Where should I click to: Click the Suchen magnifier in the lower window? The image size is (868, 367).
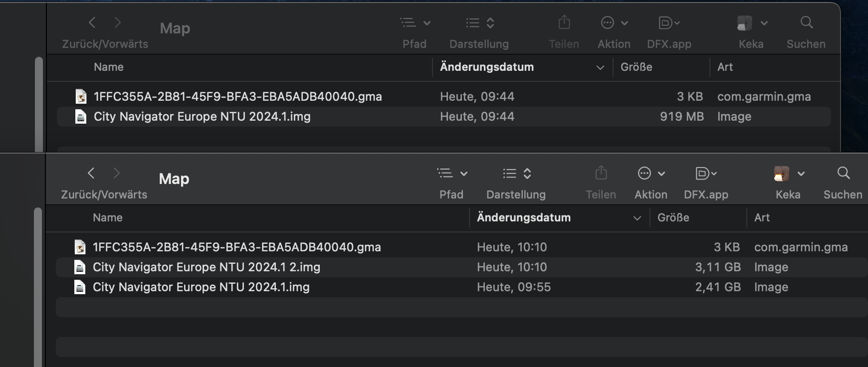(843, 173)
